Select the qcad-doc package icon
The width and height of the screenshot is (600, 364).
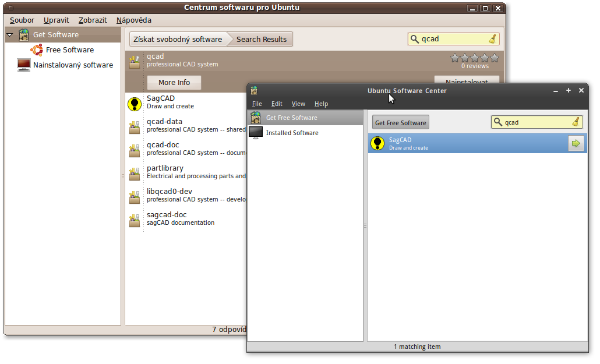click(135, 151)
